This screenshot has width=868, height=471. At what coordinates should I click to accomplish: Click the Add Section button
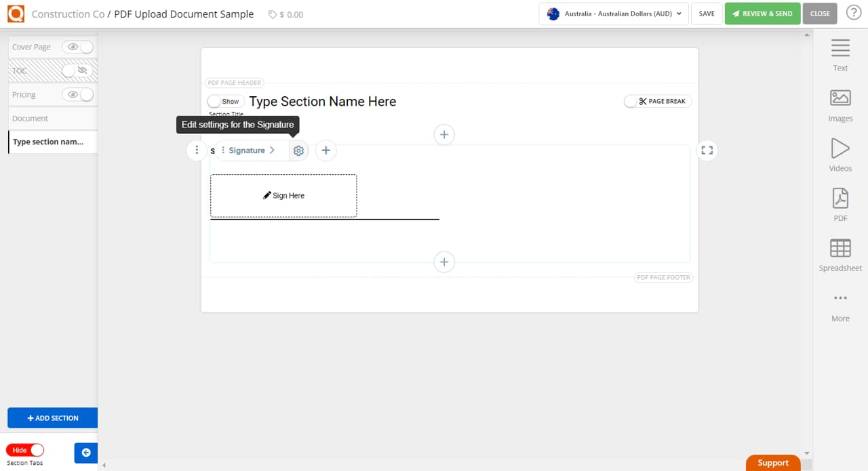click(52, 417)
